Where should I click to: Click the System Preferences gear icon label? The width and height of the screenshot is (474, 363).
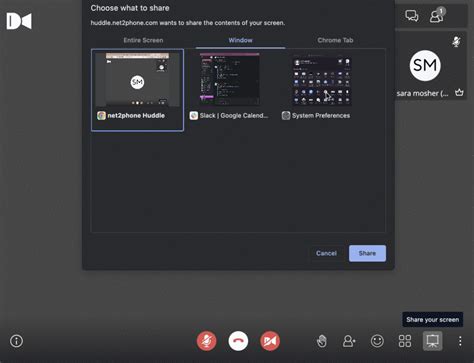point(286,116)
